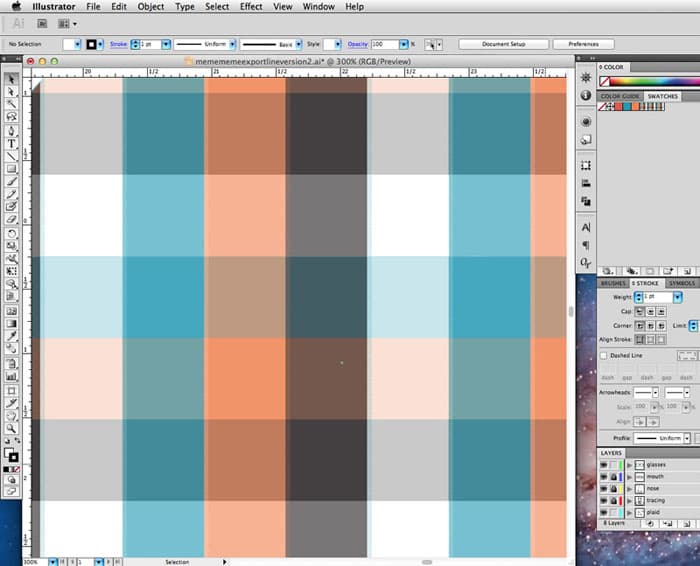
Task: Open the File menu
Action: click(93, 7)
